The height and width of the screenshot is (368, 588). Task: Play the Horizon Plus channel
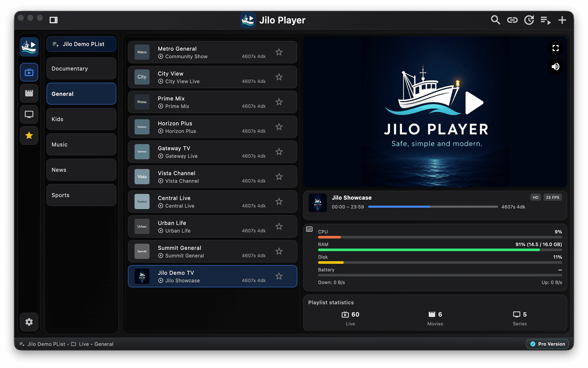click(212, 127)
